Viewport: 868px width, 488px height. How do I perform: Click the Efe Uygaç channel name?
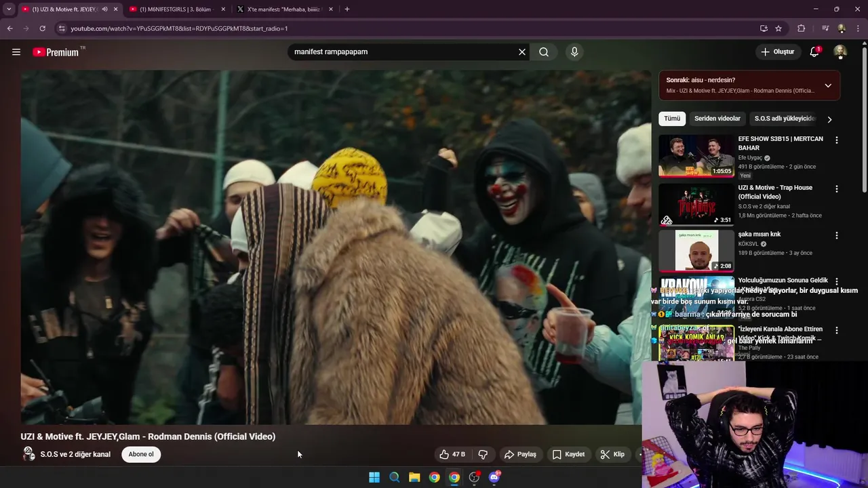[x=750, y=157]
